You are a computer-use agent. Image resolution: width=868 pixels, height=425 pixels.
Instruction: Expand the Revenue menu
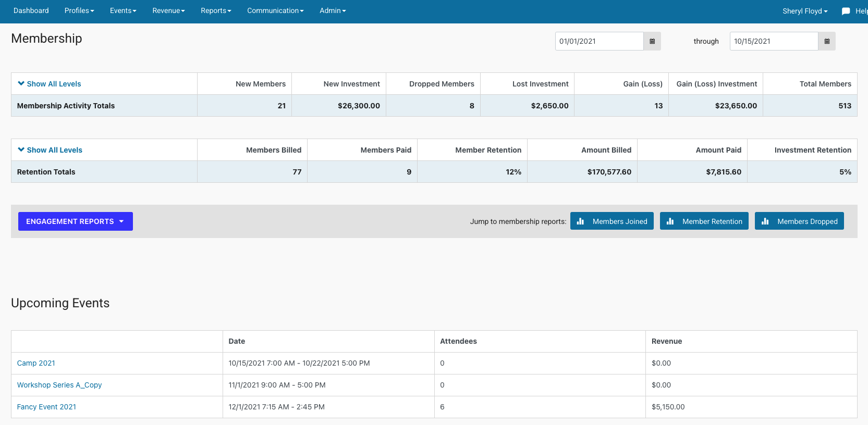[168, 10]
